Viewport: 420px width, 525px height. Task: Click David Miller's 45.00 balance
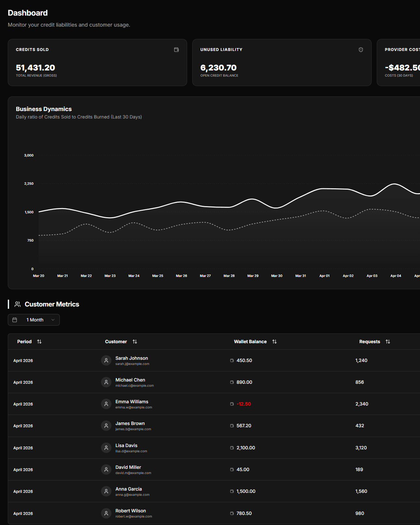tap(243, 469)
